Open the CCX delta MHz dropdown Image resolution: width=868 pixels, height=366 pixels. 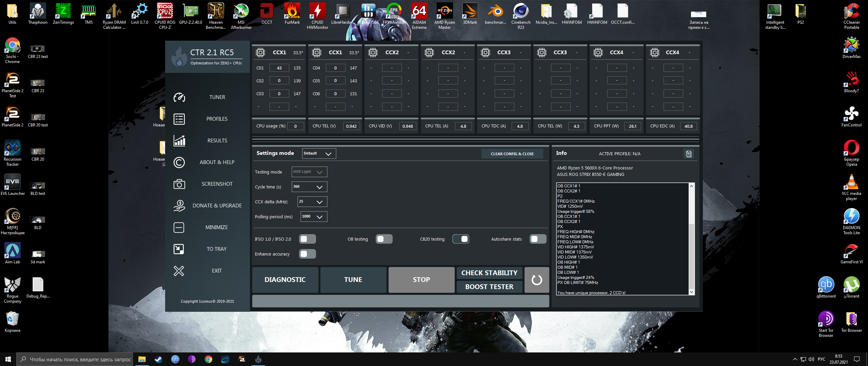pyautogui.click(x=312, y=202)
